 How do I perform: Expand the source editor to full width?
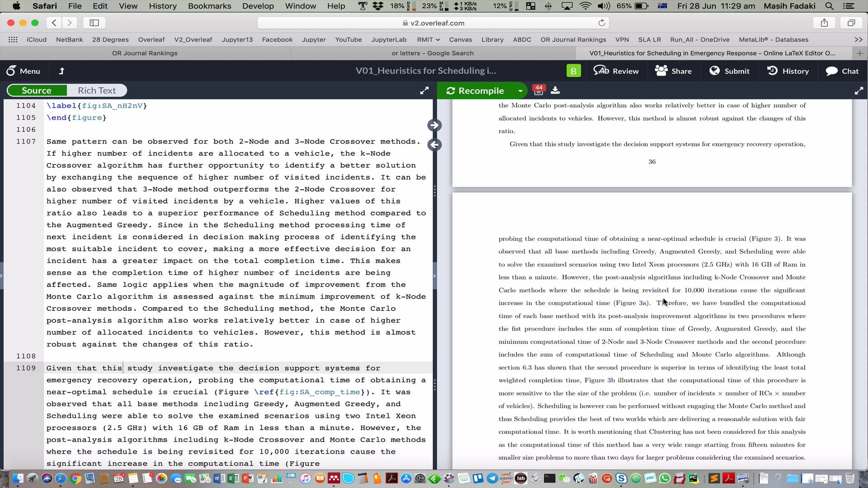point(424,90)
